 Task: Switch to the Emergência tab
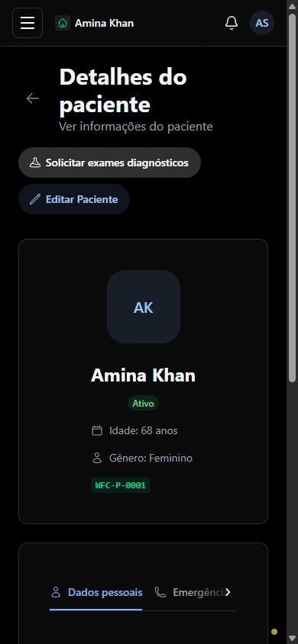(190, 592)
